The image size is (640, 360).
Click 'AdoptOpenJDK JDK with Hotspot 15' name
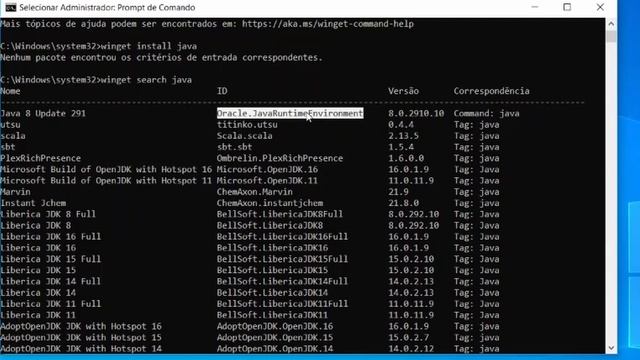[x=81, y=338]
